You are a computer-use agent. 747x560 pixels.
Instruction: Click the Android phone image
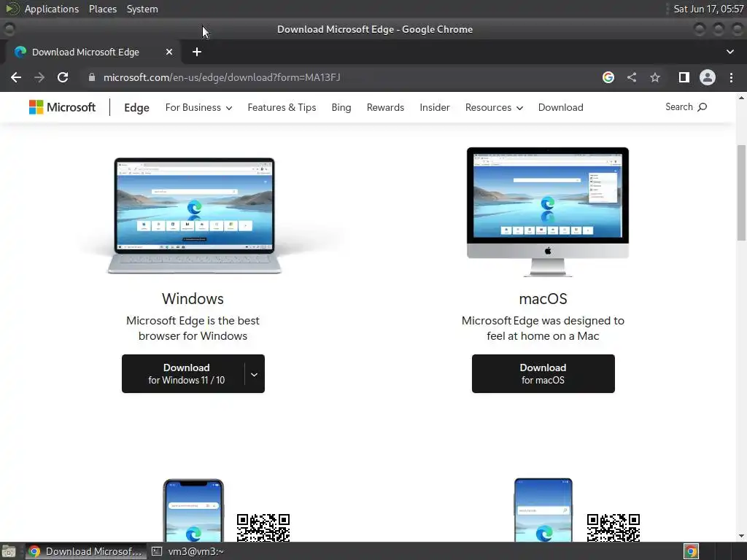[543, 510]
